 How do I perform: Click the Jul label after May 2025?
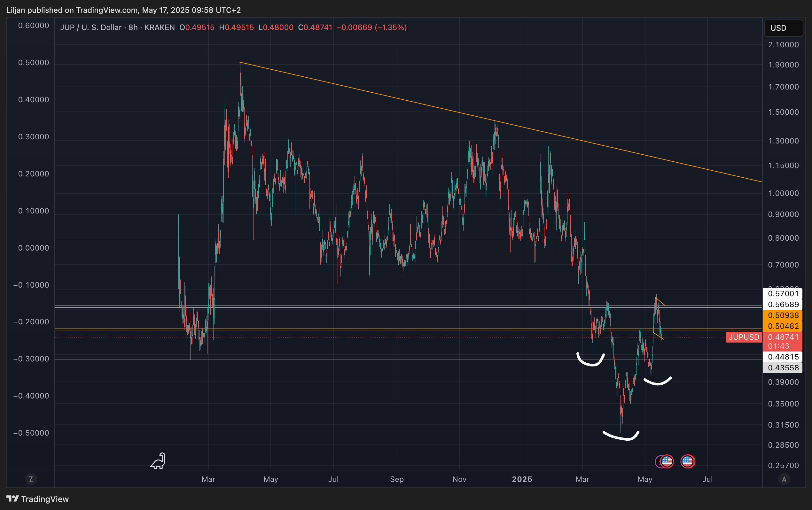tap(707, 479)
